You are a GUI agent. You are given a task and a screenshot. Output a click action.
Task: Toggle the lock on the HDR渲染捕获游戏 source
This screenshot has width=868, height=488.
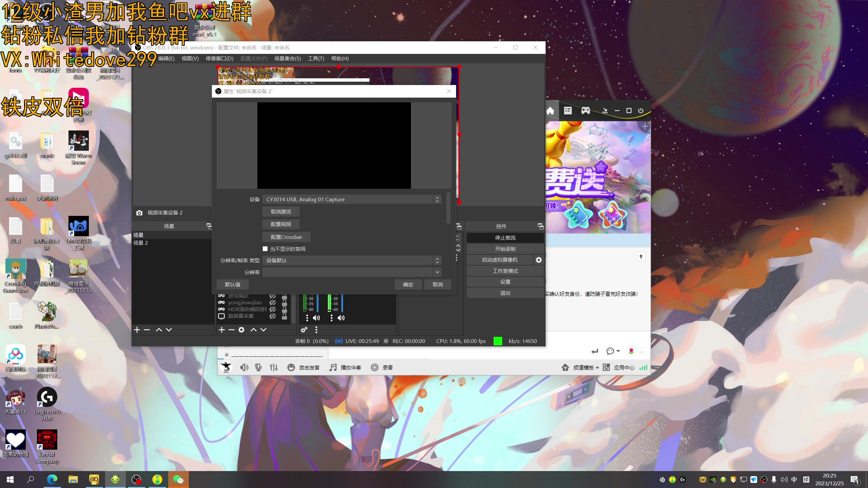pos(284,310)
